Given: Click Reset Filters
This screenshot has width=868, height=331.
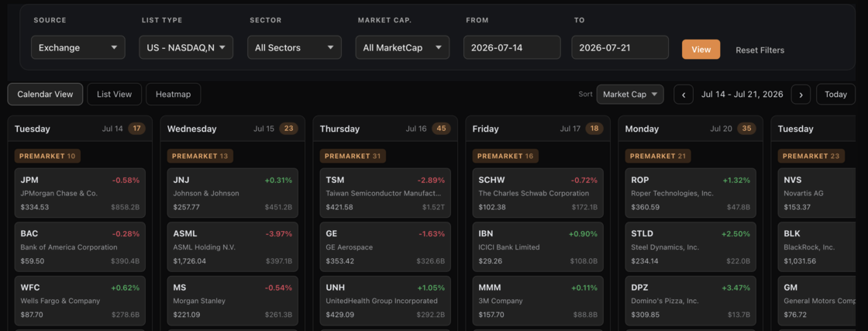Looking at the screenshot, I should (759, 50).
